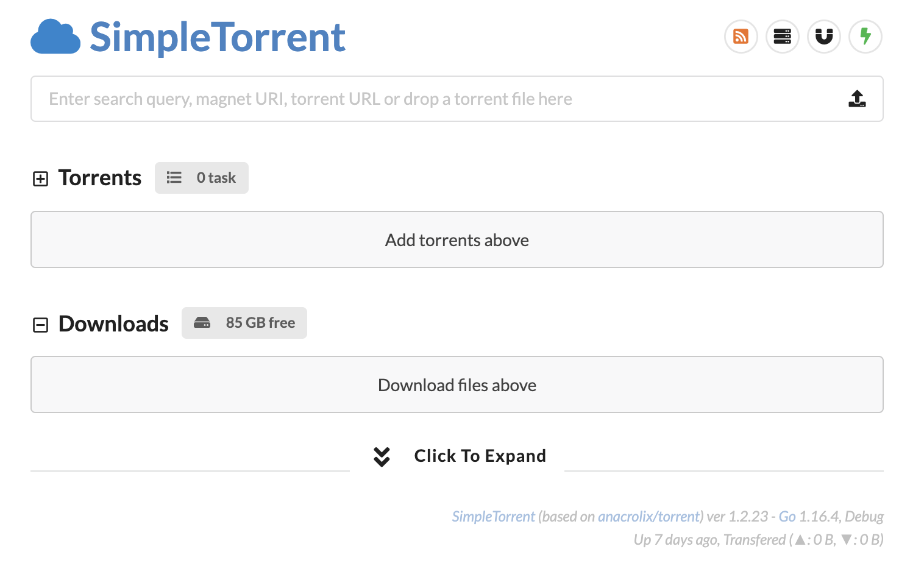Viewport: 924px width, 563px height.
Task: Click the Add torrents above placeholder box
Action: coord(457,239)
